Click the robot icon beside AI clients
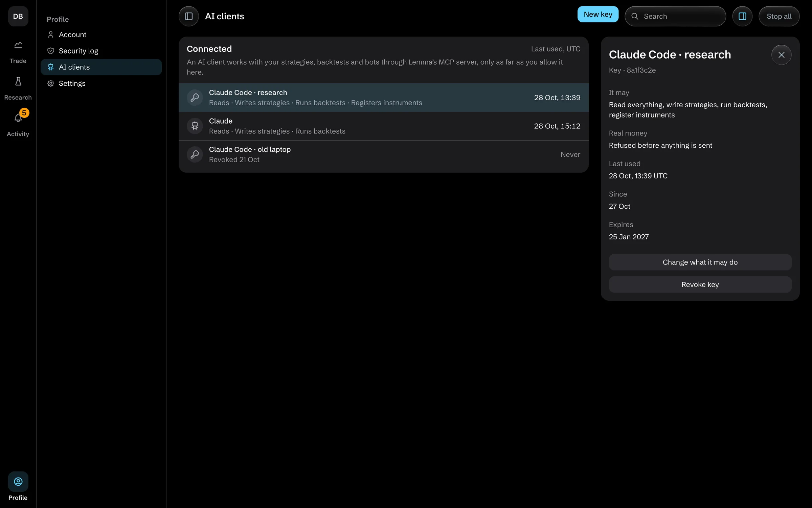Screen dimensions: 812x508 (x=51, y=67)
